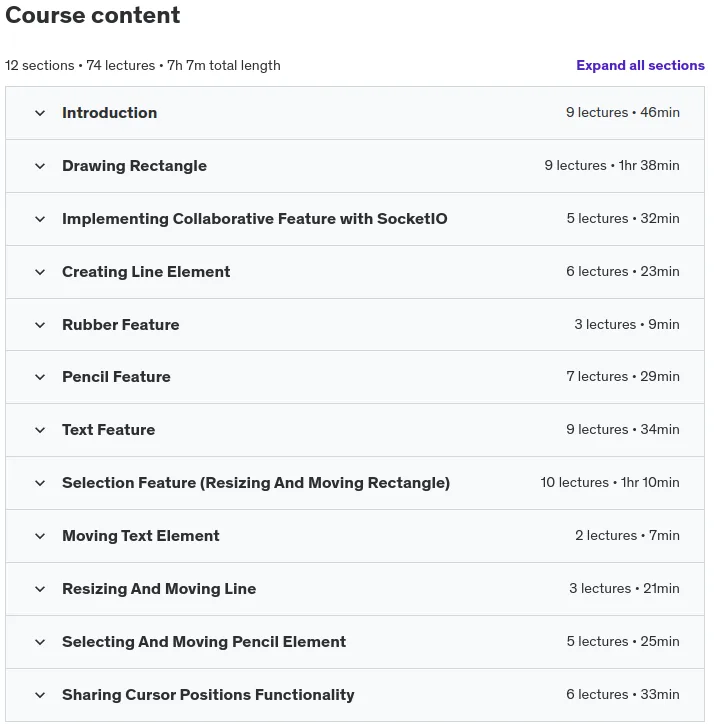Screen dimensions: 714x724
Task: Click the Pencil Feature chevron icon
Action: pos(40,377)
